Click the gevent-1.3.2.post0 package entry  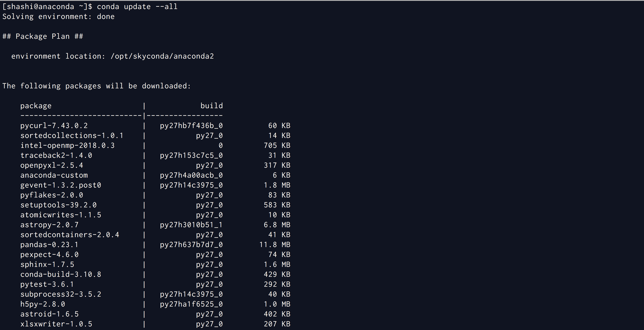pyautogui.click(x=60, y=185)
